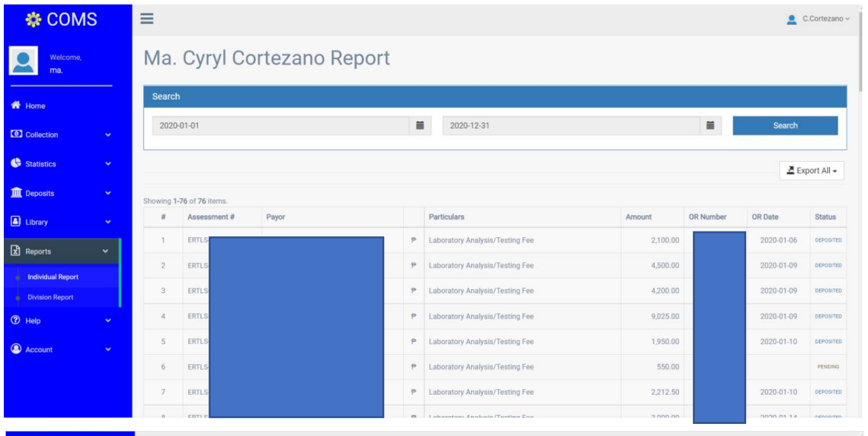Expand the Deposits sidebar menu
The height and width of the screenshot is (436, 868).
(62, 193)
